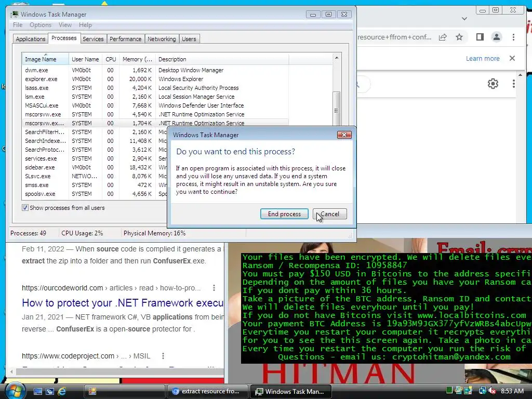532x399 pixels.
Task: Open View menu in Task Manager
Action: (65, 25)
